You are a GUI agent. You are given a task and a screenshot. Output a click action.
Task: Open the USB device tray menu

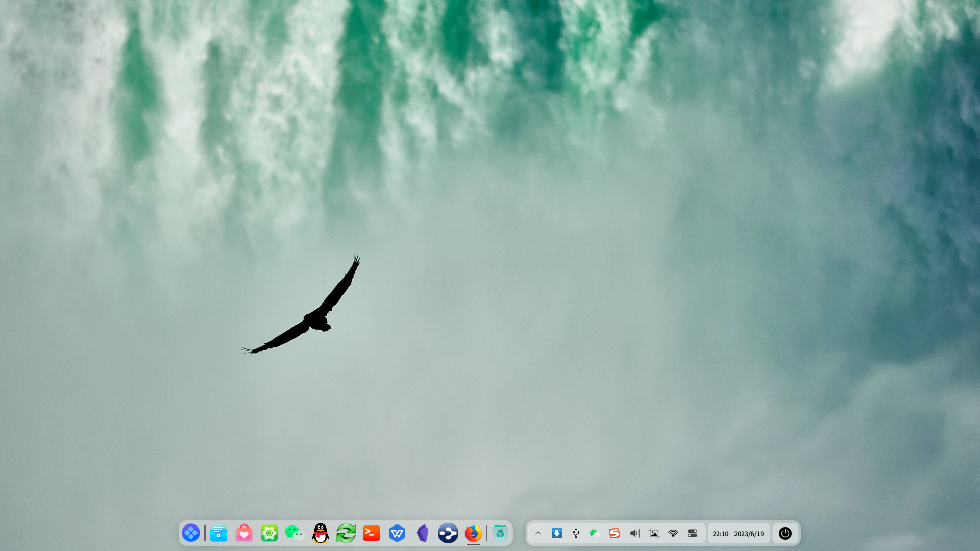576,533
